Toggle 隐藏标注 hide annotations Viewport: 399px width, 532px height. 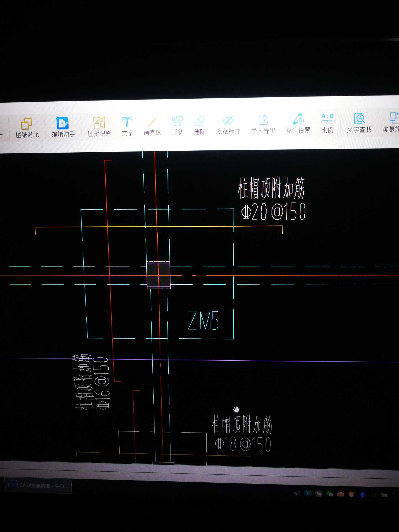[228, 125]
